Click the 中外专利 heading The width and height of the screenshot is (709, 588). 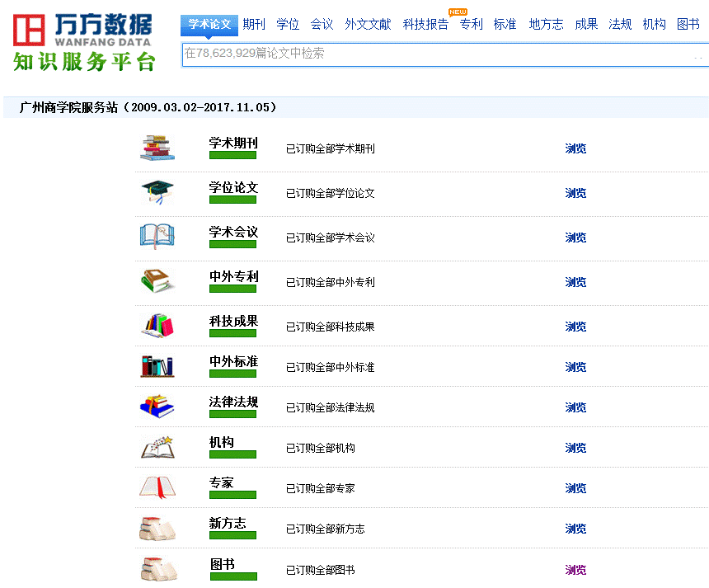pos(233,276)
